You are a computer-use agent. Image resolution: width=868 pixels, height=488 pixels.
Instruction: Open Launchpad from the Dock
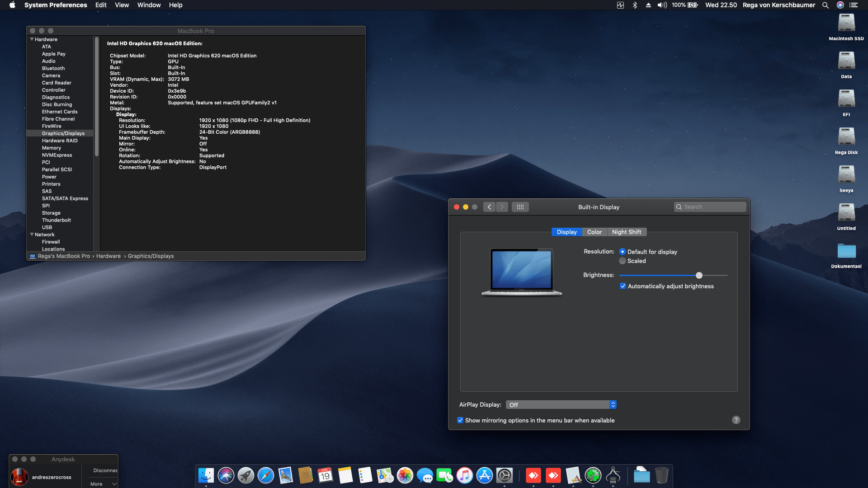[x=245, y=476]
